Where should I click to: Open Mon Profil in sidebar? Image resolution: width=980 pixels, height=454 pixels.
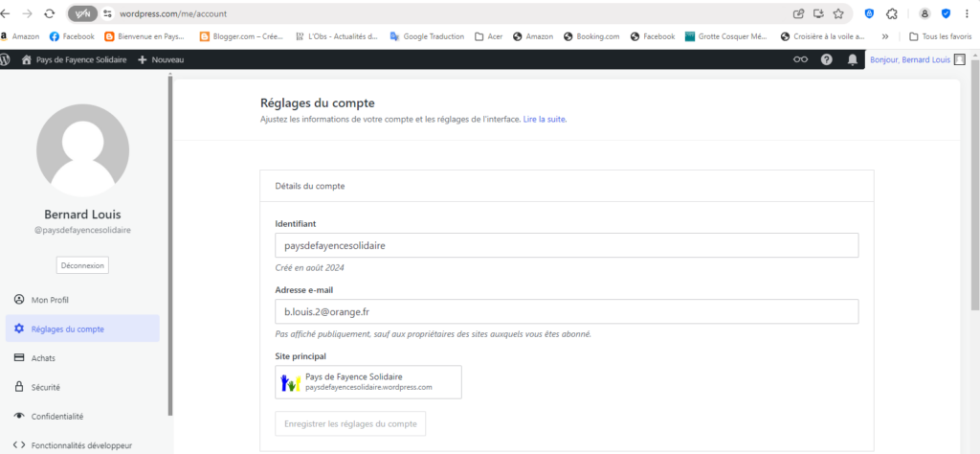(50, 300)
